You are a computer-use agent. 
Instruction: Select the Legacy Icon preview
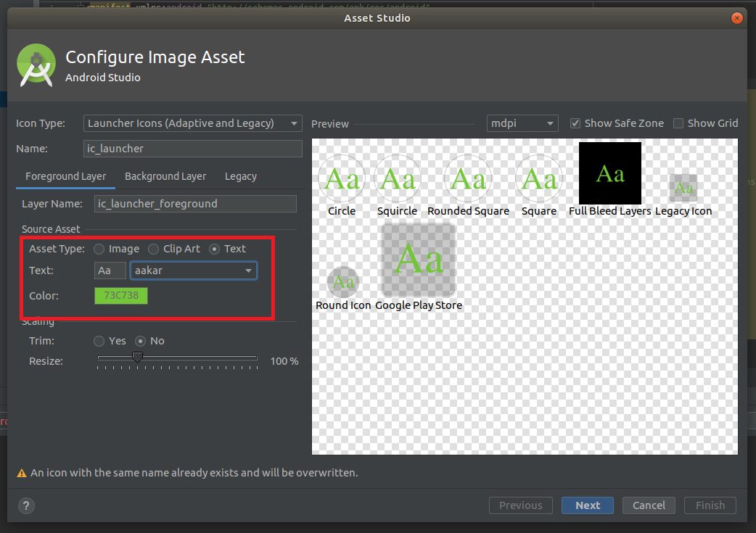click(683, 189)
